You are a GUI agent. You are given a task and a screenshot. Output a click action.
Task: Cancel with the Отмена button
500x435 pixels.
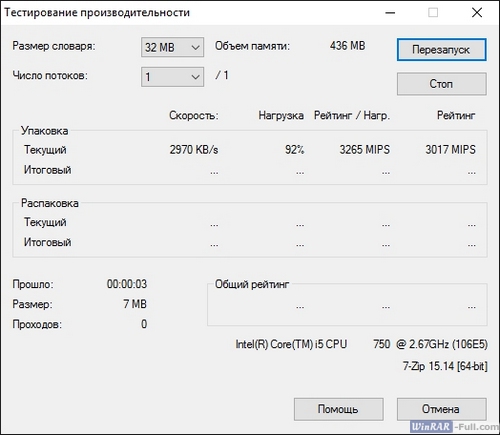click(441, 409)
